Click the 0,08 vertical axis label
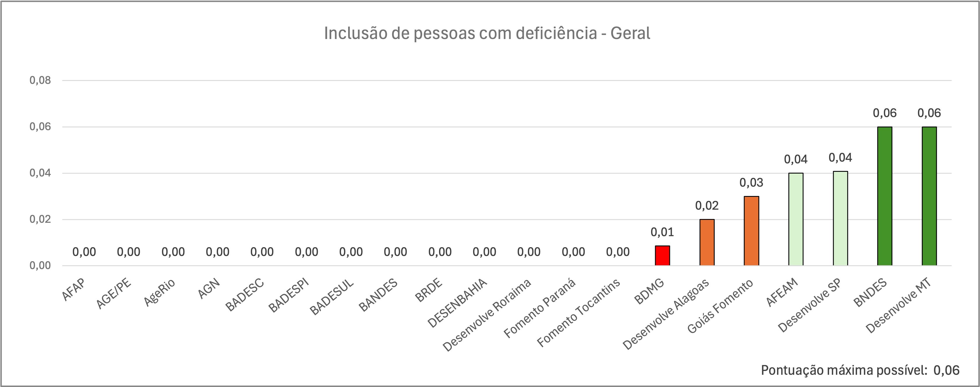Screen dimensions: 980x387 [40, 81]
